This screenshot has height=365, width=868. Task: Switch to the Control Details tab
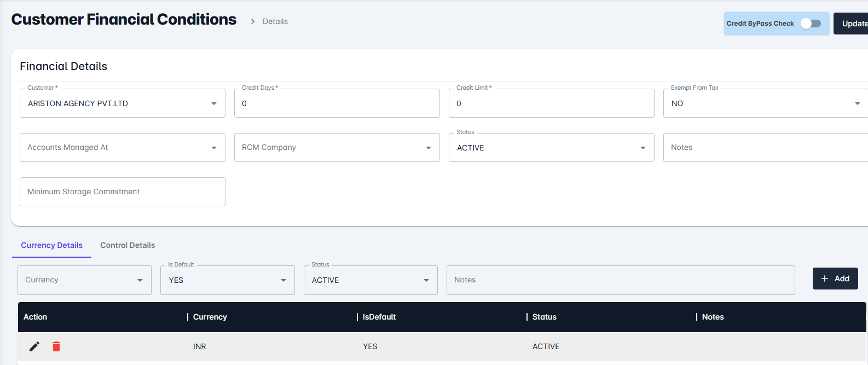point(128,245)
